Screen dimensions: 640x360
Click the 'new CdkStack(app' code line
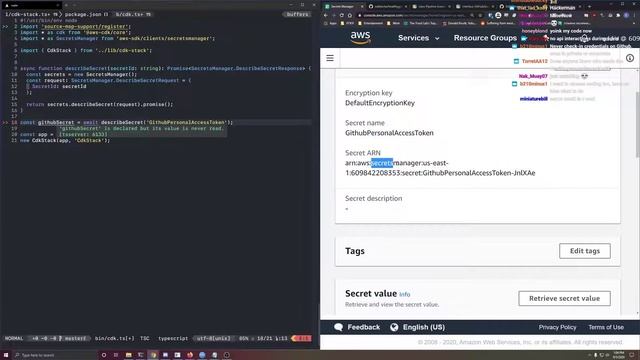tap(65, 140)
